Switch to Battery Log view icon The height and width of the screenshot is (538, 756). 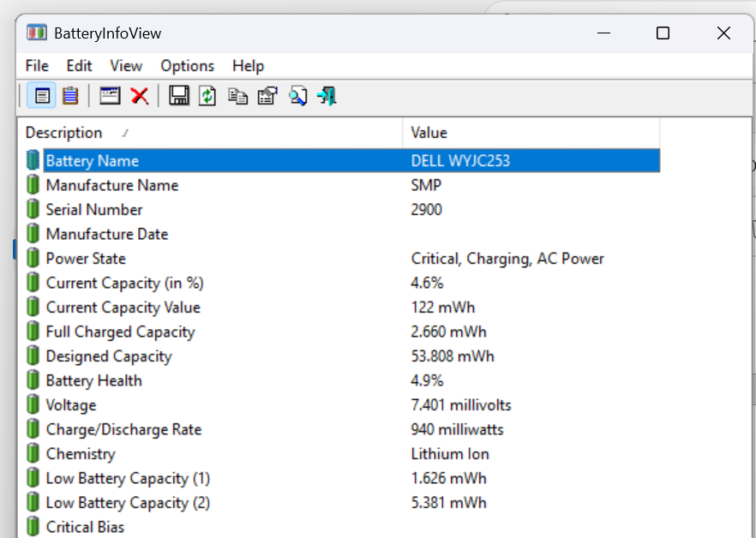tap(70, 95)
